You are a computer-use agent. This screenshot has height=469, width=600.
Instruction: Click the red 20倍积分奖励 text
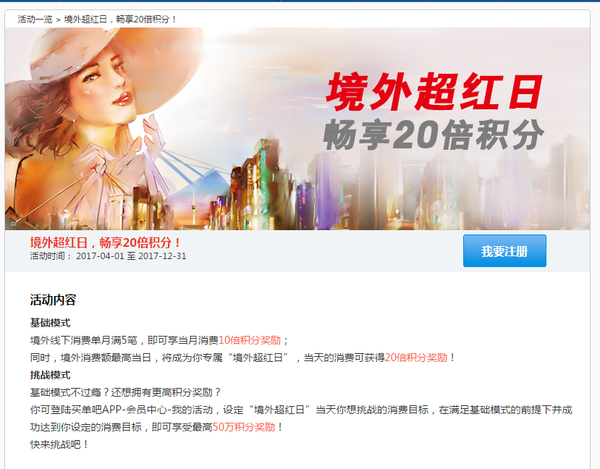tap(416, 357)
